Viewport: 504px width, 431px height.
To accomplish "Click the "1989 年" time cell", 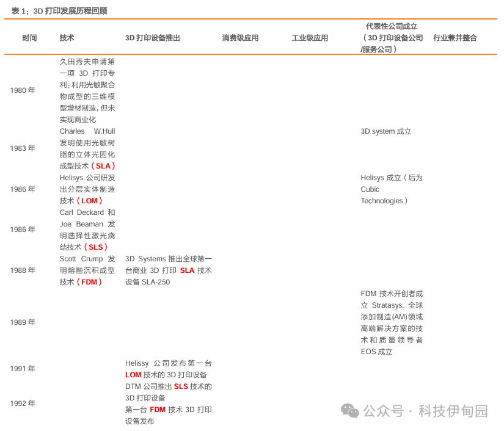I will pos(23,322).
